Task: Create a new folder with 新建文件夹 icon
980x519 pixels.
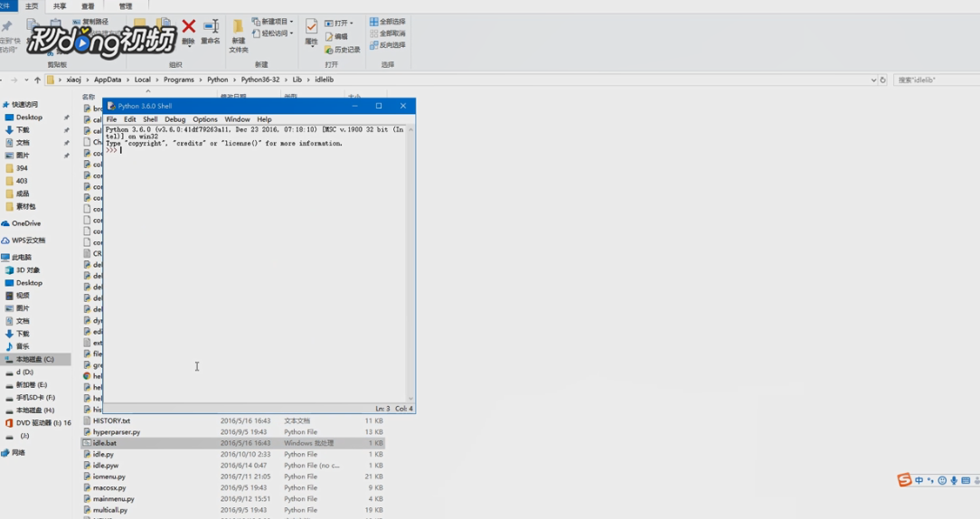Action: 238,27
